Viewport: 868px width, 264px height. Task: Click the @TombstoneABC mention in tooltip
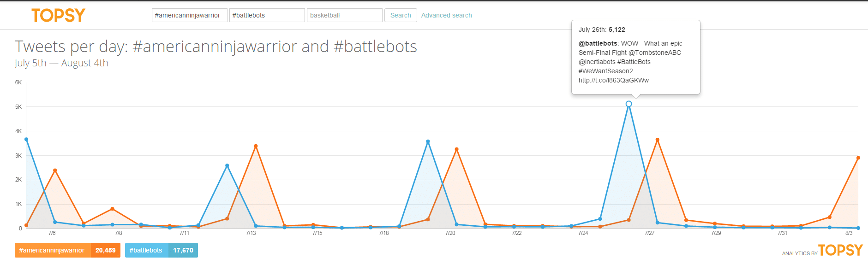pyautogui.click(x=655, y=53)
